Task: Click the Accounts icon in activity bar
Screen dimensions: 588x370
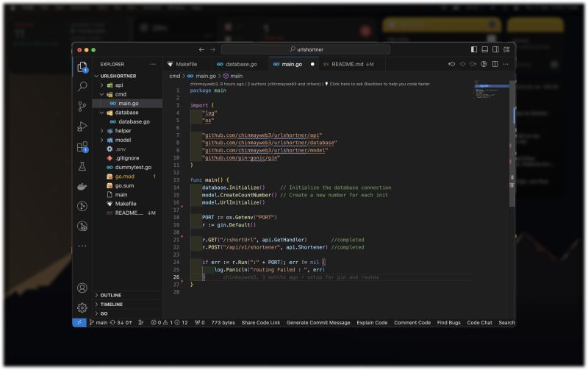Action: tap(82, 288)
